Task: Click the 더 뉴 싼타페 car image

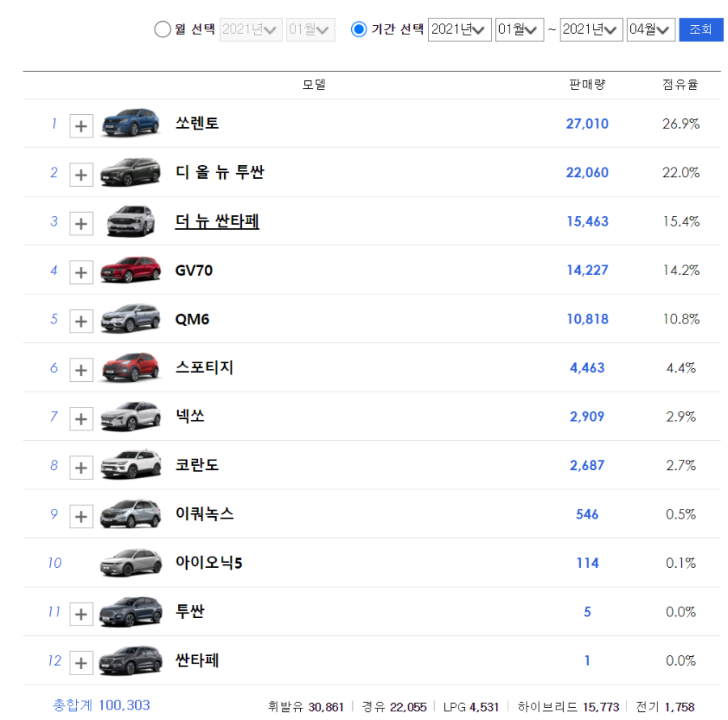Action: [130, 221]
